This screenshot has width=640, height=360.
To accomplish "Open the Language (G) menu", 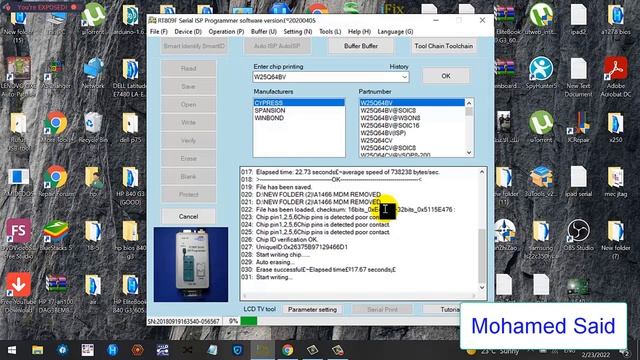I will point(395,31).
